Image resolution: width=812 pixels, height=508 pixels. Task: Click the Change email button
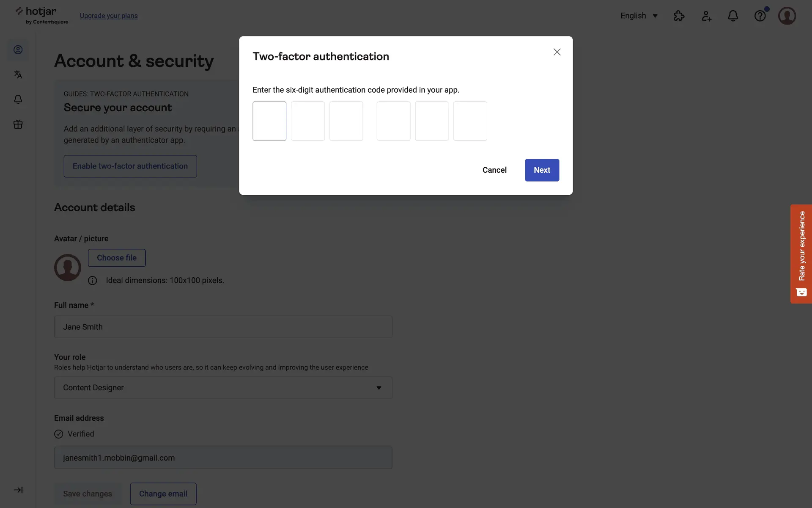(163, 494)
